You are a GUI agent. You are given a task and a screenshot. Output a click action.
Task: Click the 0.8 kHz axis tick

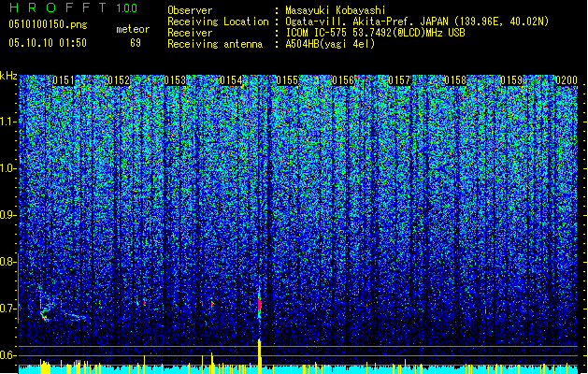[8, 262]
